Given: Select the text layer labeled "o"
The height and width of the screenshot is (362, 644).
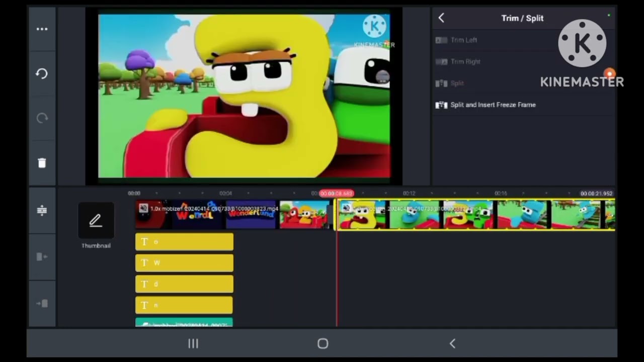Looking at the screenshot, I should (x=184, y=242).
